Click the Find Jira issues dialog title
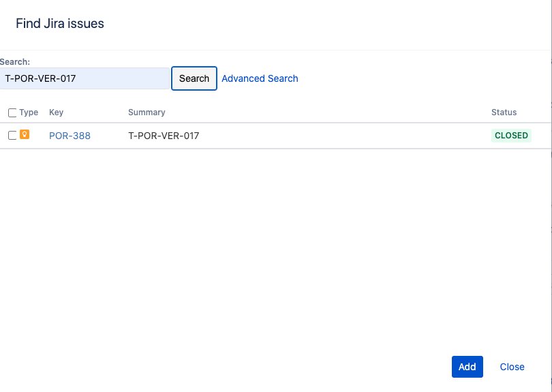The height and width of the screenshot is (392, 552). 60,24
